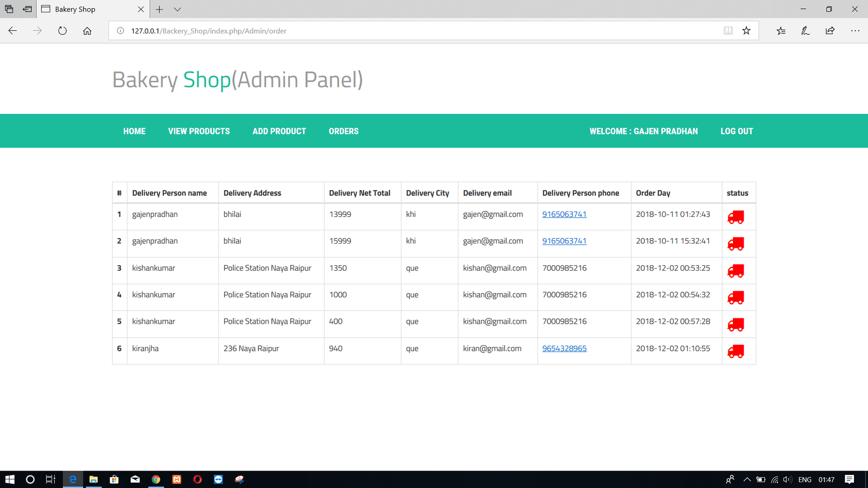Add page to favorites with star icon
868x488 pixels.
click(746, 31)
